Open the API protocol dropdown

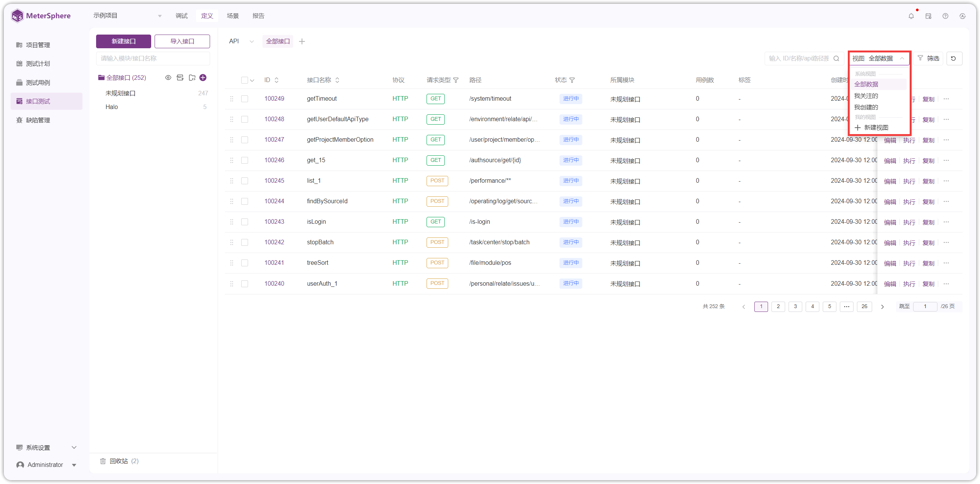click(241, 41)
